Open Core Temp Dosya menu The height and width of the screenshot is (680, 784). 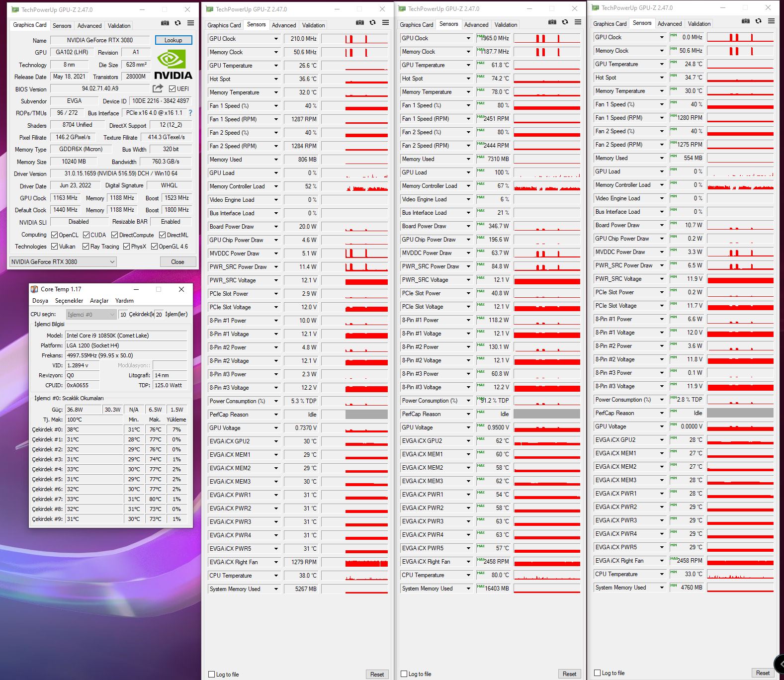coord(40,301)
